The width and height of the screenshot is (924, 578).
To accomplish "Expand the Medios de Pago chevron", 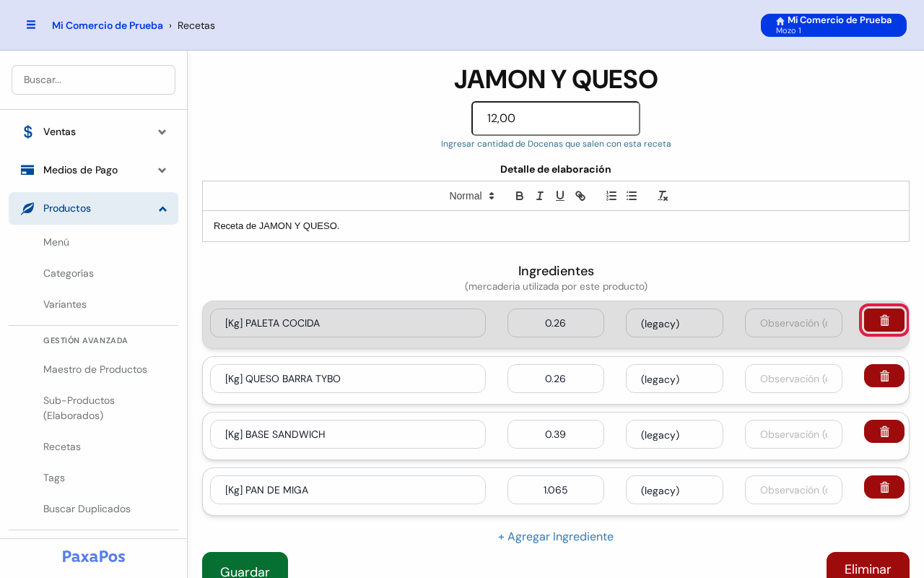I will coord(162,171).
